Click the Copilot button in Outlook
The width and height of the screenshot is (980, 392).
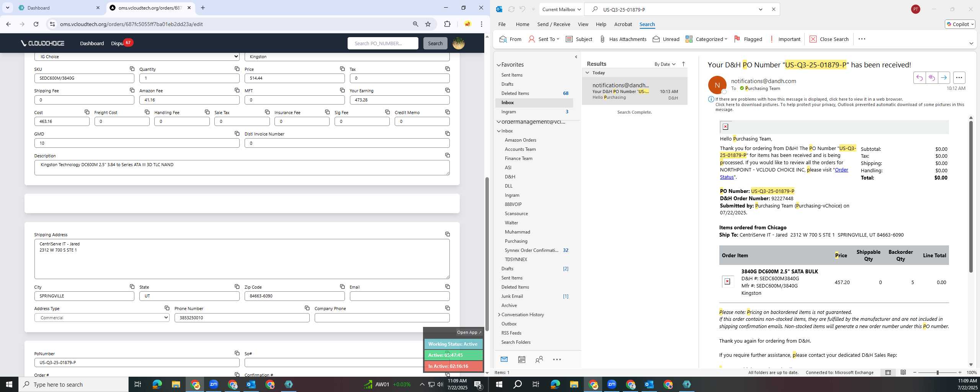click(960, 24)
